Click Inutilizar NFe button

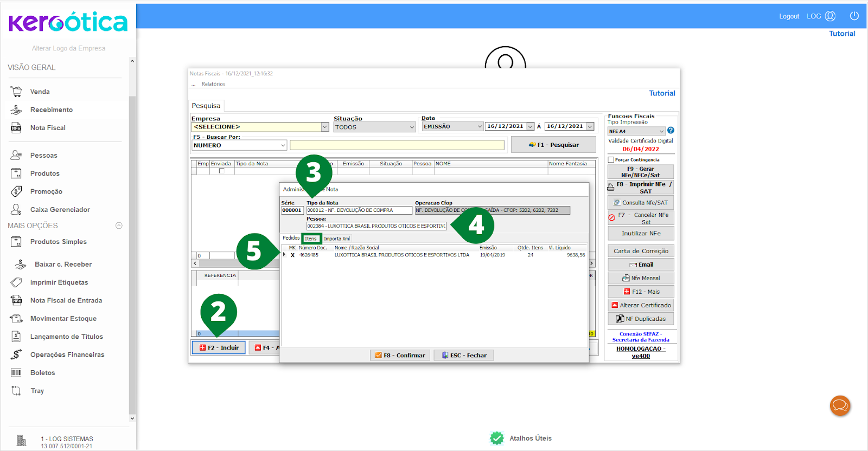click(x=641, y=234)
